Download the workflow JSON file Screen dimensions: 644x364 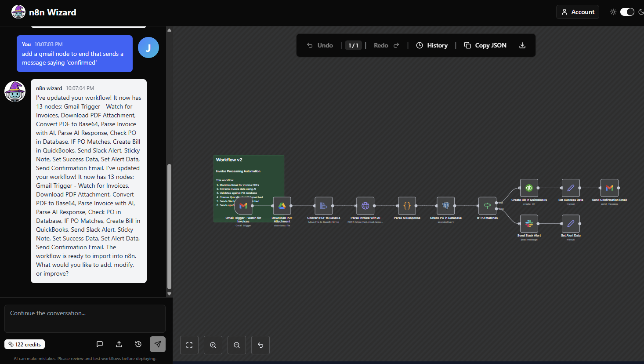point(522,45)
